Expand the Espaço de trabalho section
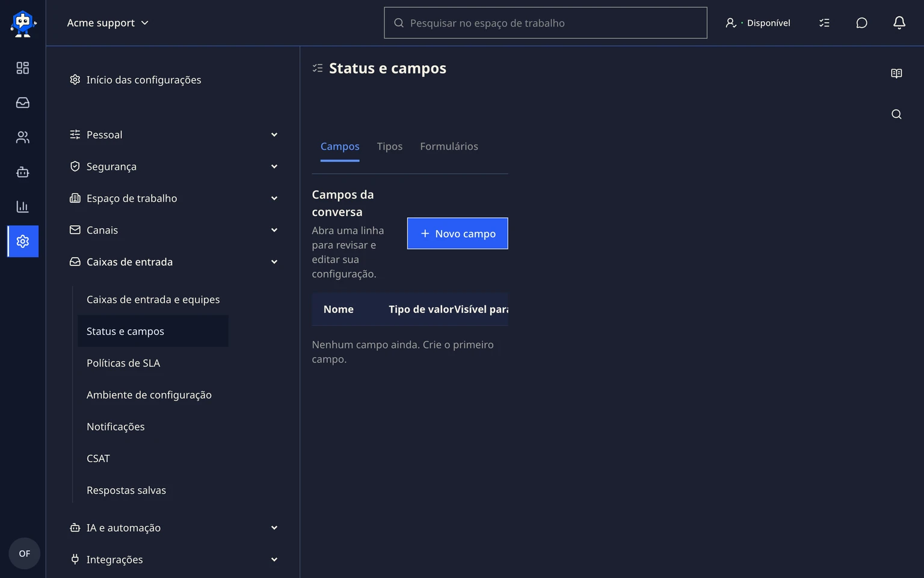924x578 pixels. (173, 198)
